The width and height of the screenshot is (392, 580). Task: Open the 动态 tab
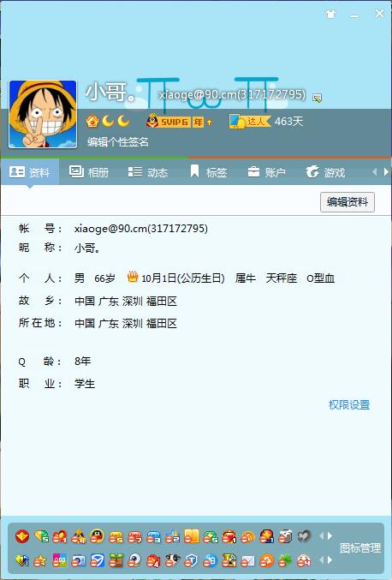(x=148, y=172)
